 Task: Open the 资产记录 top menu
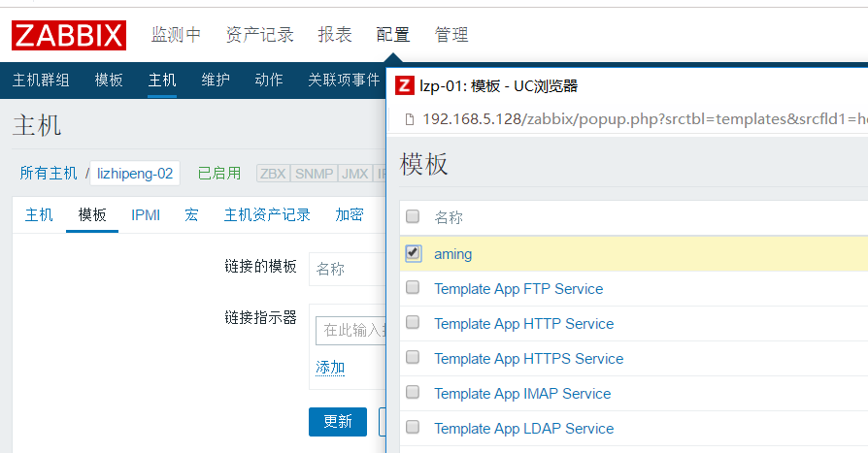(x=259, y=35)
